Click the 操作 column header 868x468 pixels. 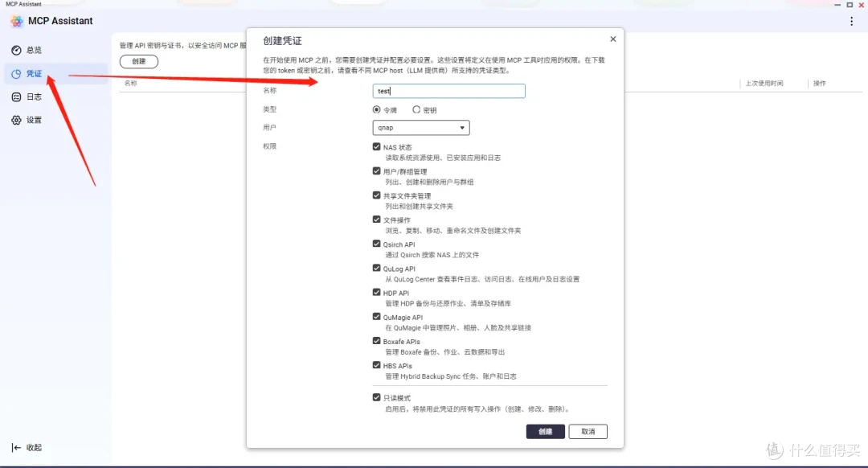819,84
